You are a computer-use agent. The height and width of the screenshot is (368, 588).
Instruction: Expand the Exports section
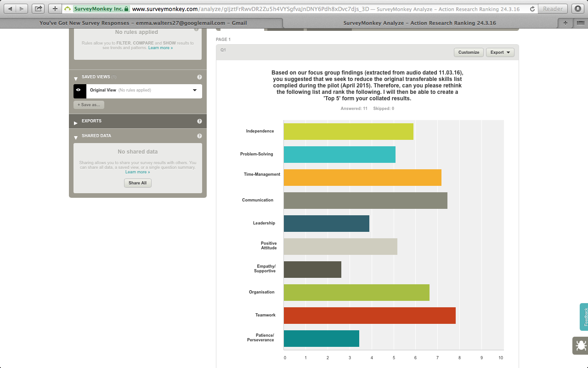point(76,122)
